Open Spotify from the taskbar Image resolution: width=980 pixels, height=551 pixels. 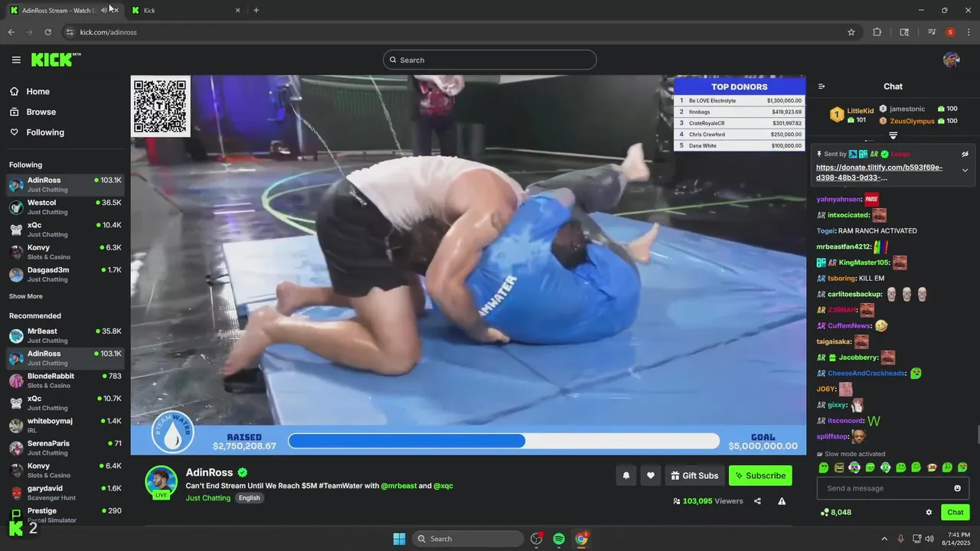coord(559,539)
